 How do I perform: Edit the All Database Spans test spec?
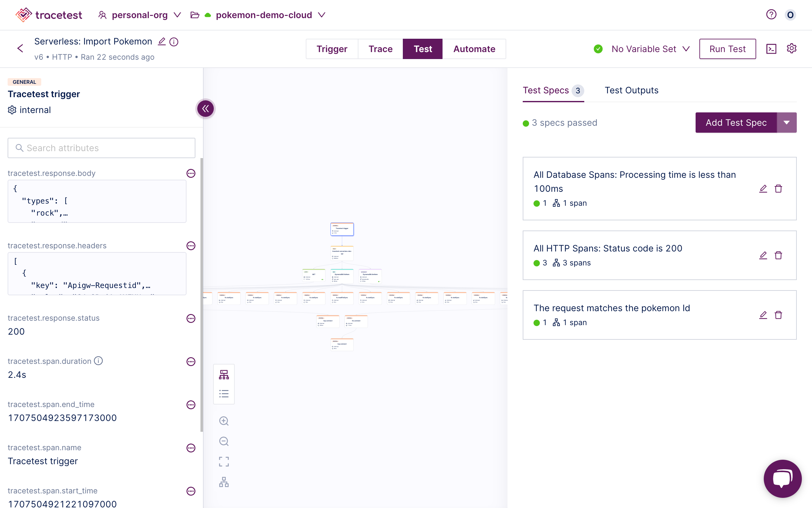click(x=763, y=189)
